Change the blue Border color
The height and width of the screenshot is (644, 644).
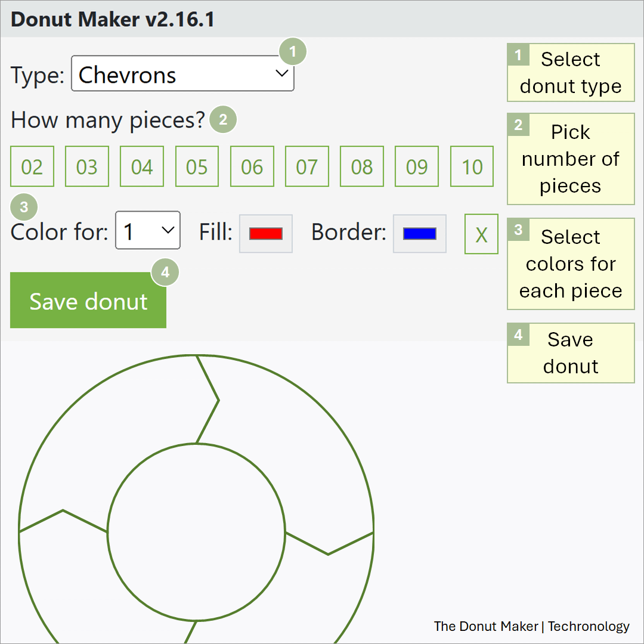[x=419, y=233]
